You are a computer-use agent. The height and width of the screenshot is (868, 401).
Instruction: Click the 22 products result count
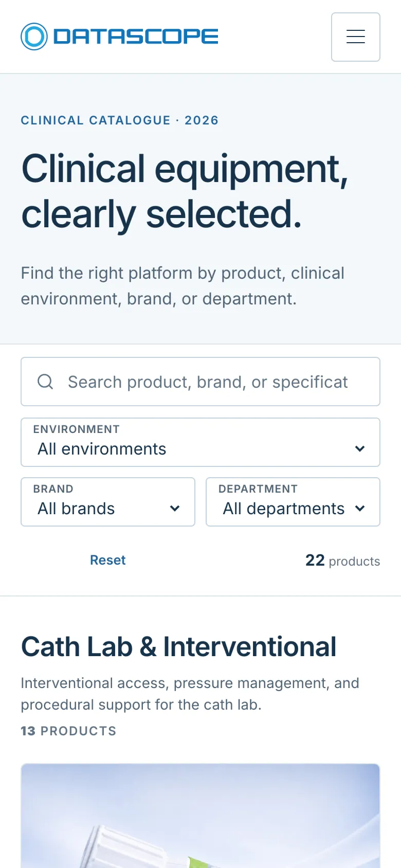click(x=342, y=560)
